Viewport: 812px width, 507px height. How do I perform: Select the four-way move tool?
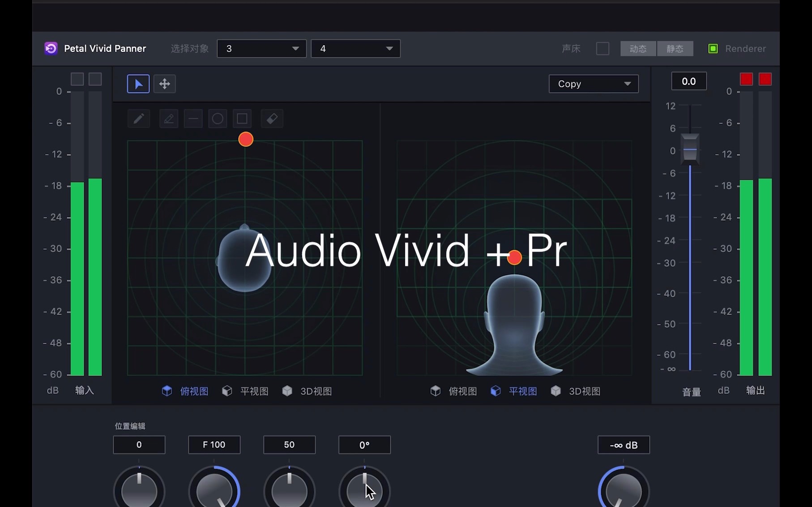tap(165, 84)
